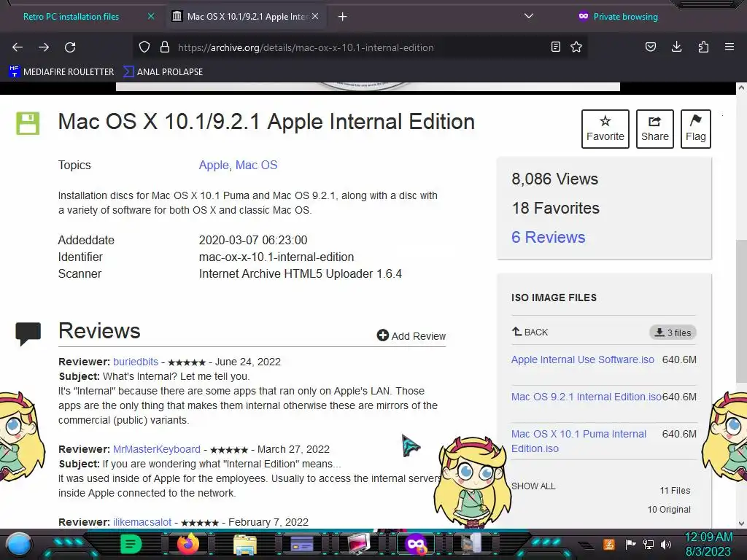Screen dimensions: 747x560
Task: Close the Retro PC installation files tab
Action: coord(151,16)
